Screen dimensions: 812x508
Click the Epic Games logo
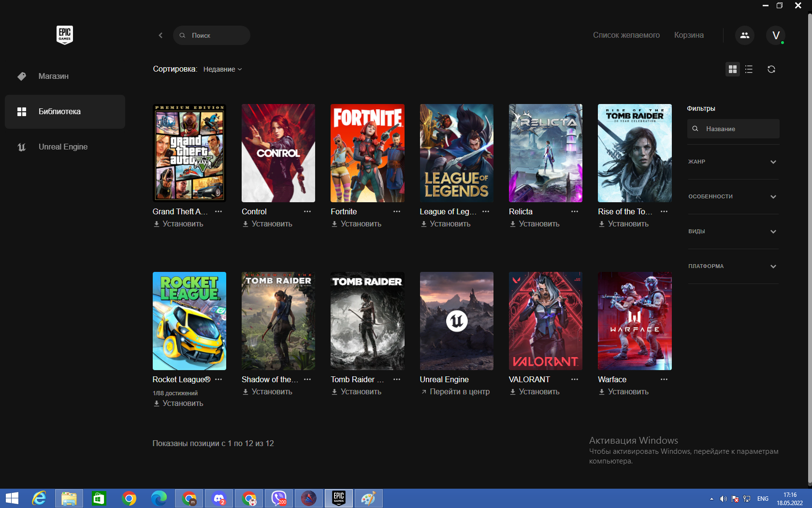coord(65,35)
